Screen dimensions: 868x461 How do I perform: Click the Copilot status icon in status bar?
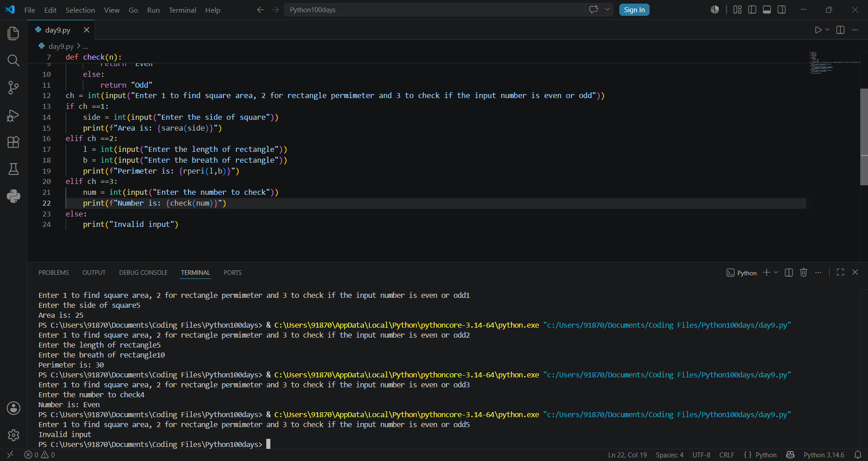pyautogui.click(x=790, y=455)
